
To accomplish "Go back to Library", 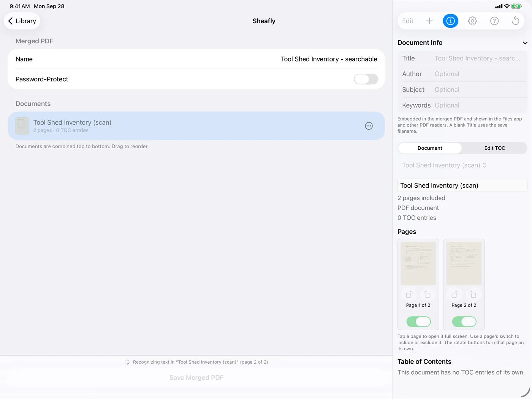I will pos(22,21).
